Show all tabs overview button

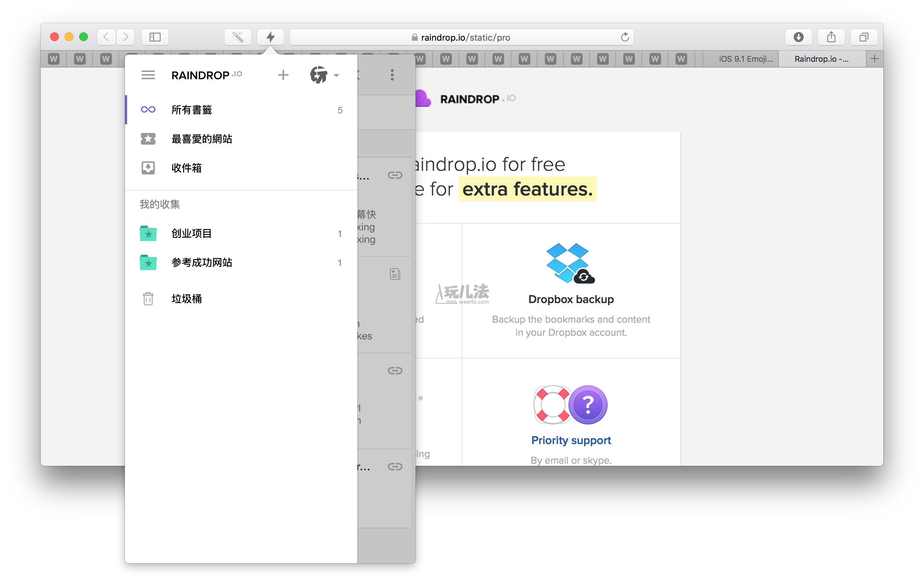click(x=864, y=37)
